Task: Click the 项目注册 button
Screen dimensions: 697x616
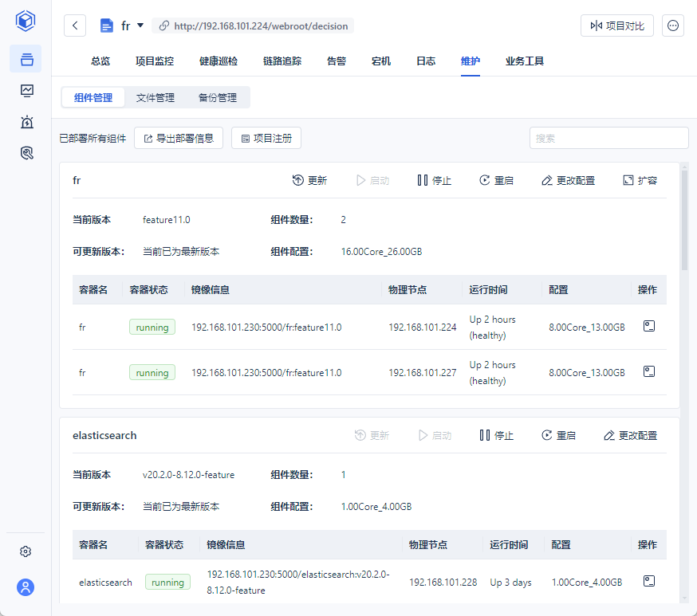Action: (x=266, y=139)
